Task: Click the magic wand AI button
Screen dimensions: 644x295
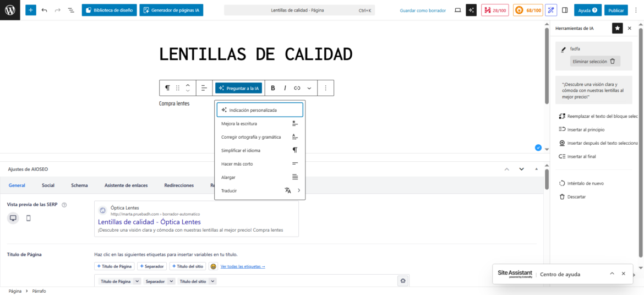Action: (552, 10)
